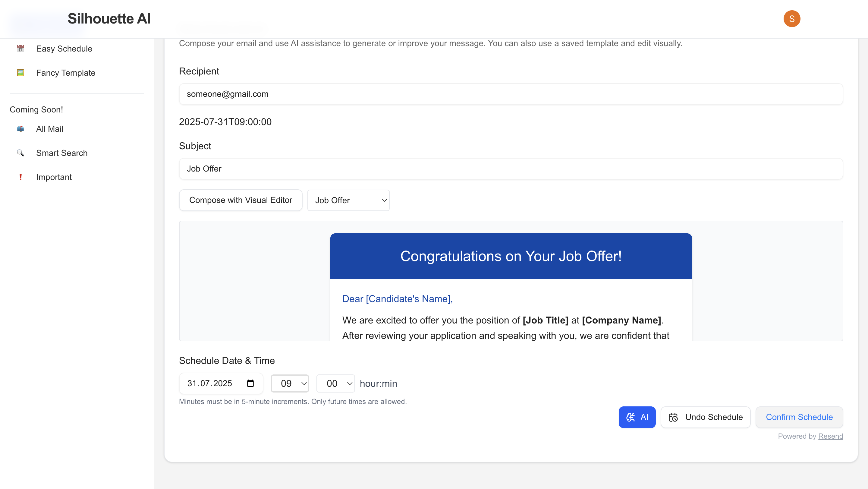The width and height of the screenshot is (868, 489).
Task: Click Compose with Visual Editor button
Action: 241,200
